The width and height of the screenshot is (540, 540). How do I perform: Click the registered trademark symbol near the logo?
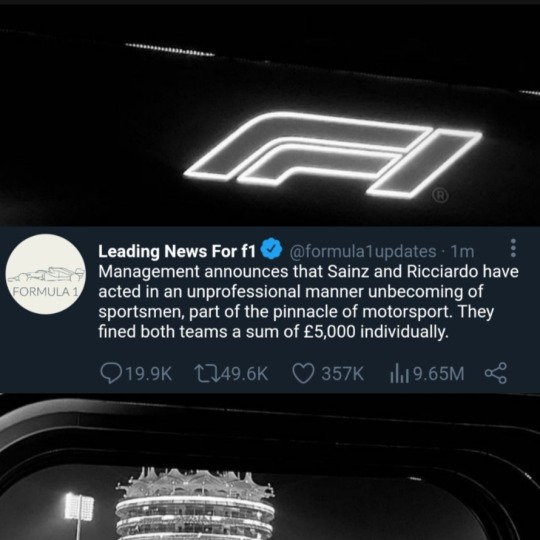pyautogui.click(x=440, y=196)
